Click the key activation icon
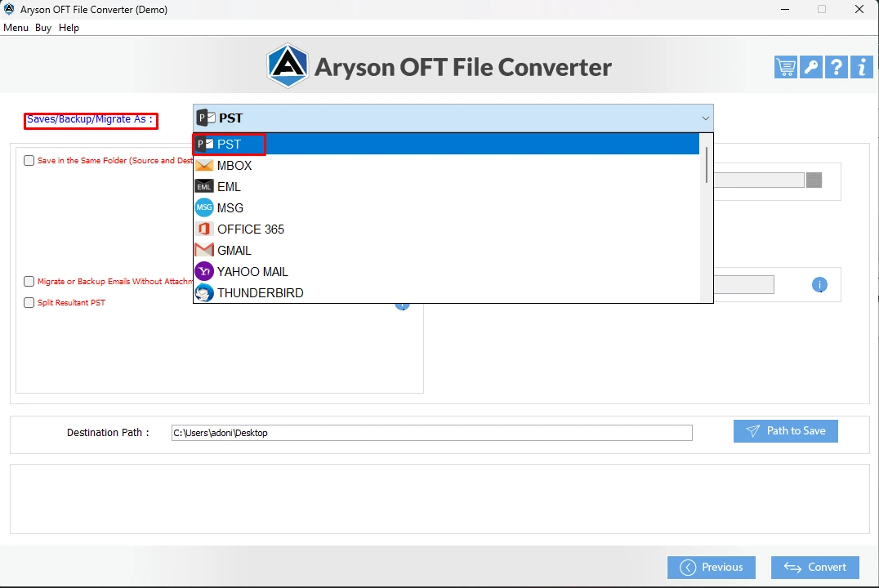 pyautogui.click(x=810, y=67)
